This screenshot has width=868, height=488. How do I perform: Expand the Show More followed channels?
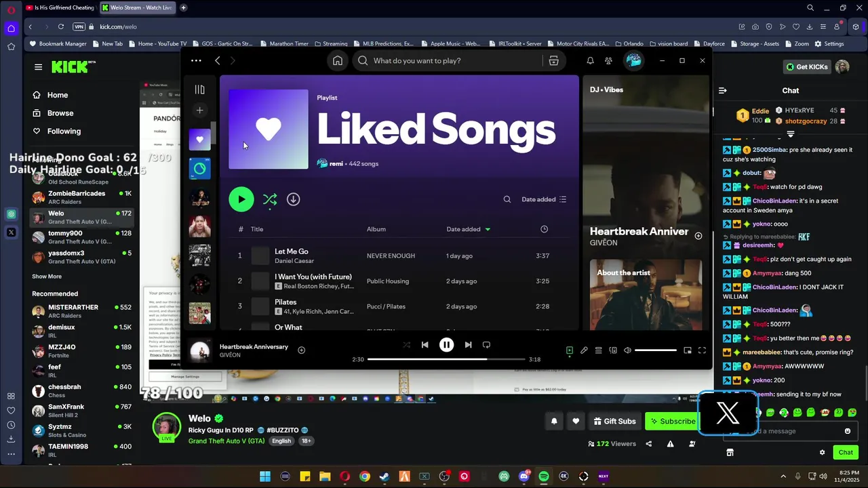47,277
